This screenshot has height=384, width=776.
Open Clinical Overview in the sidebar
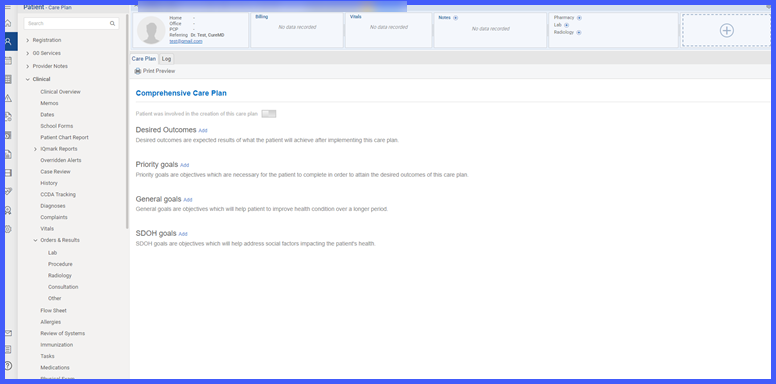(60, 92)
